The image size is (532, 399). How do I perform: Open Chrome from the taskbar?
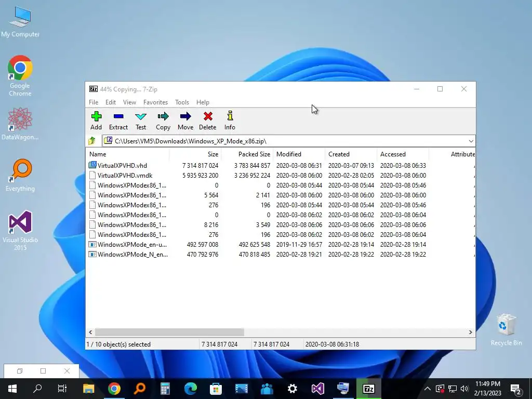coord(114,389)
